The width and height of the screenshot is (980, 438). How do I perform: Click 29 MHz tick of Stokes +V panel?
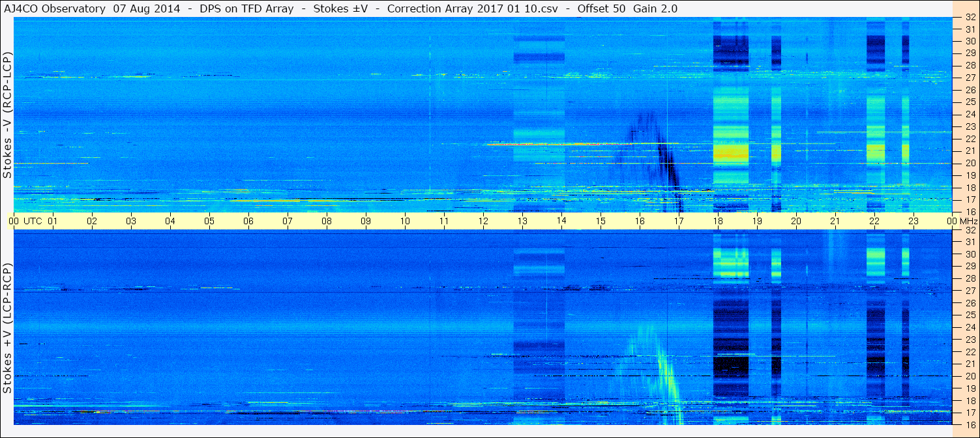[x=970, y=267]
